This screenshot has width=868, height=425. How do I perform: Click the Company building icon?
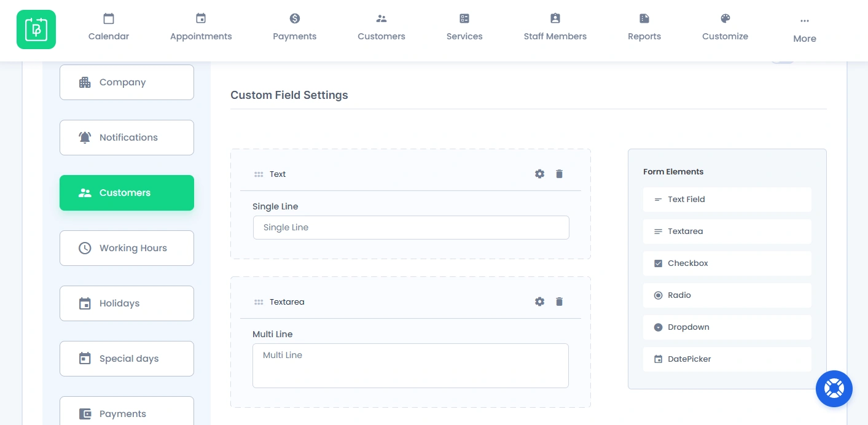[x=85, y=82]
